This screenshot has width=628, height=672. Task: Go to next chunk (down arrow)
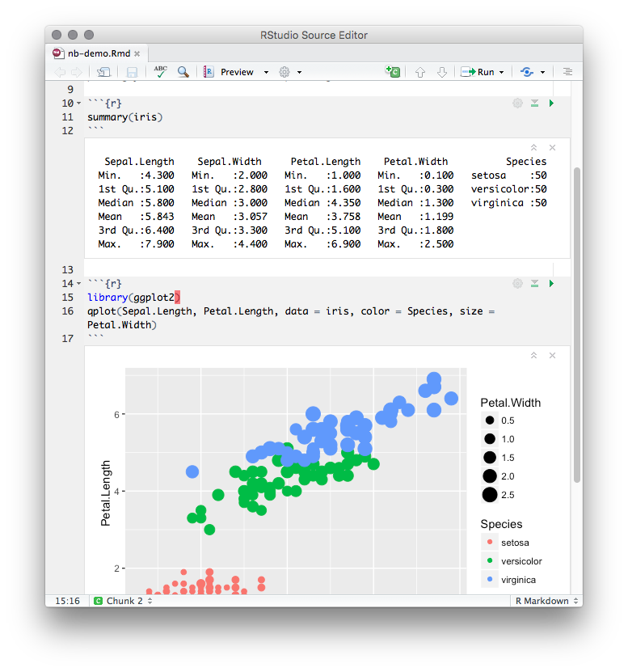tap(442, 72)
